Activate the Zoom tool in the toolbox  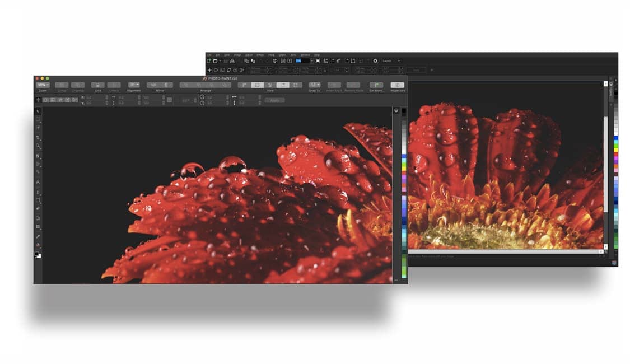[x=37, y=145]
